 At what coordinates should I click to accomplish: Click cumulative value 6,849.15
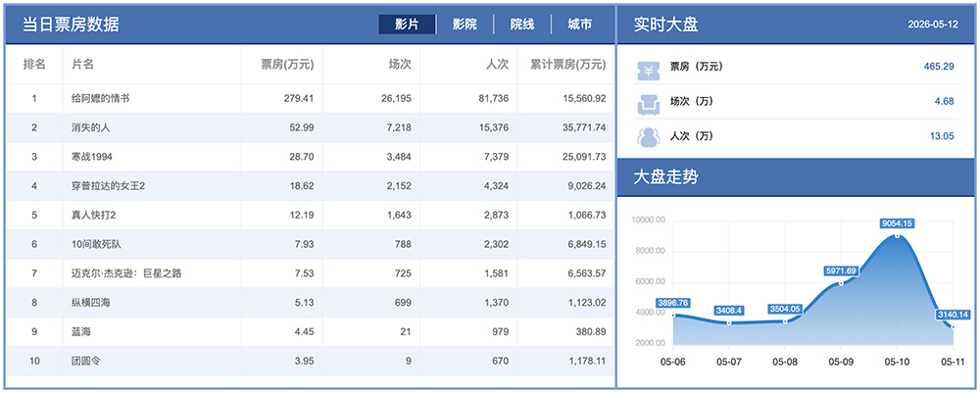pos(587,244)
